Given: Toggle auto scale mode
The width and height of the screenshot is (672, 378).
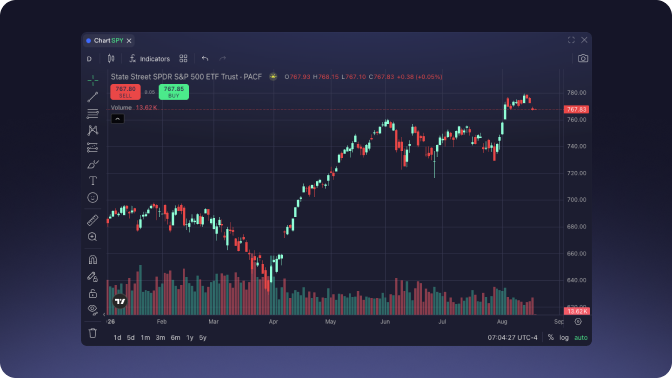Looking at the screenshot, I should [581, 338].
